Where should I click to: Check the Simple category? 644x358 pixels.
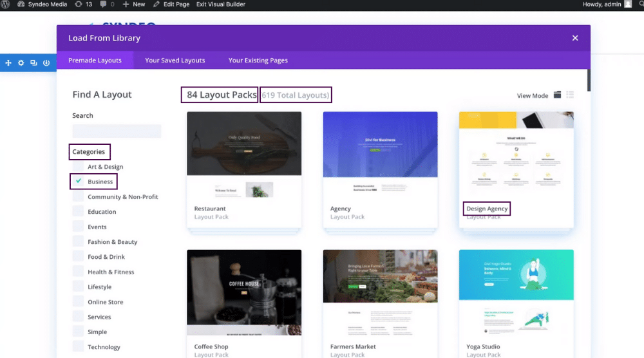[78, 332]
